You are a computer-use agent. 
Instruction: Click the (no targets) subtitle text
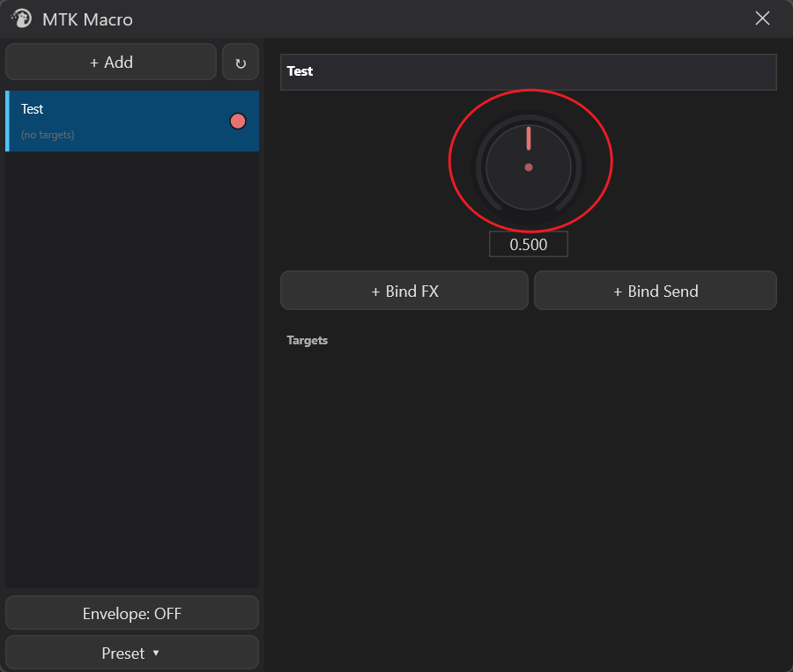48,135
